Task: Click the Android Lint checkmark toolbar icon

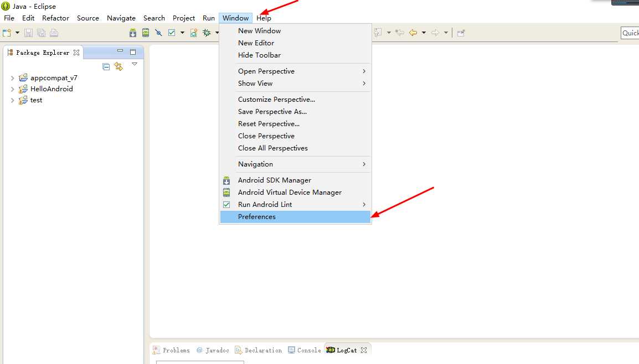Action: [x=172, y=33]
